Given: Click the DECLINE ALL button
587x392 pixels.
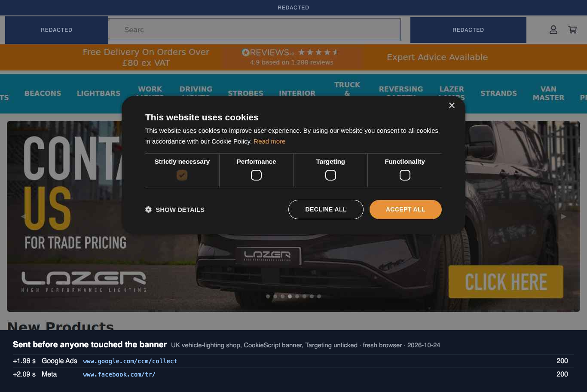Looking at the screenshot, I should pyautogui.click(x=326, y=209).
